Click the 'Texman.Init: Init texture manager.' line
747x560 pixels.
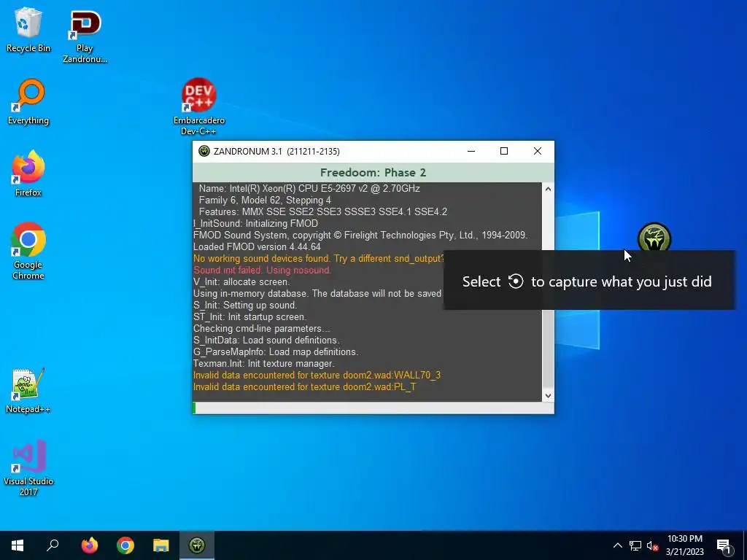(264, 363)
